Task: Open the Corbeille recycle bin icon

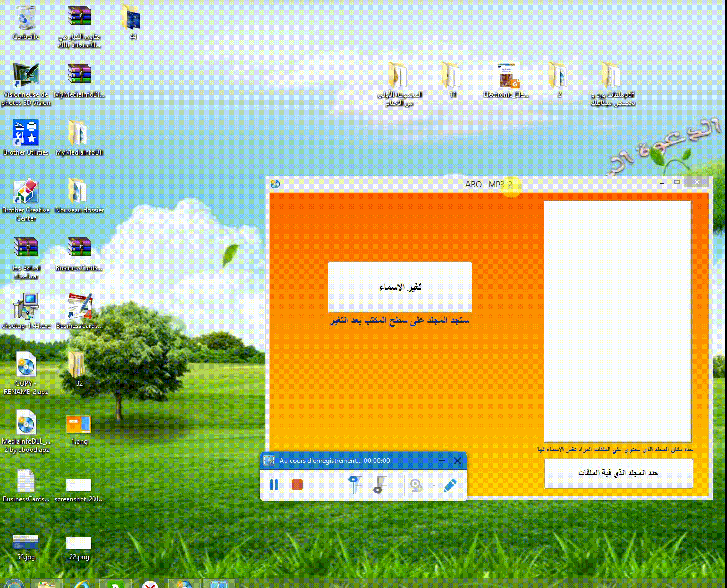Action: [26, 19]
